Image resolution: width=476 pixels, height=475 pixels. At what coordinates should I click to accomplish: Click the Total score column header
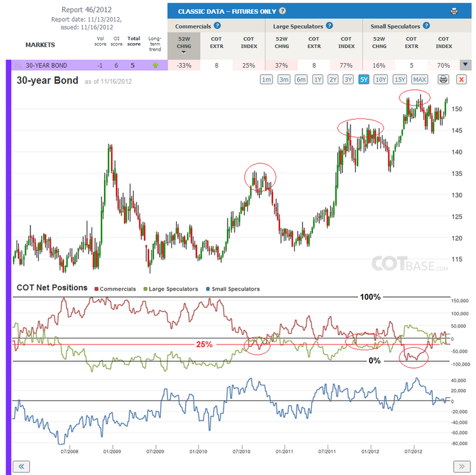(134, 41)
